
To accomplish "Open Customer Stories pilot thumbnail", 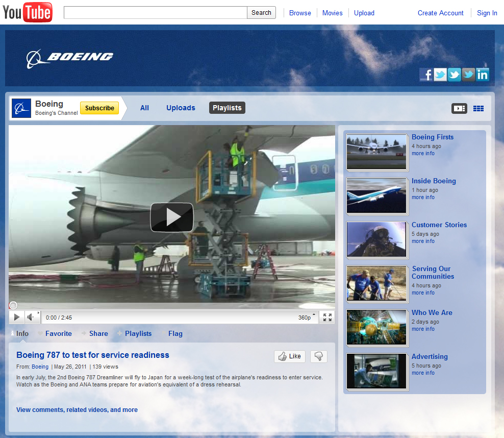I will pos(376,239).
